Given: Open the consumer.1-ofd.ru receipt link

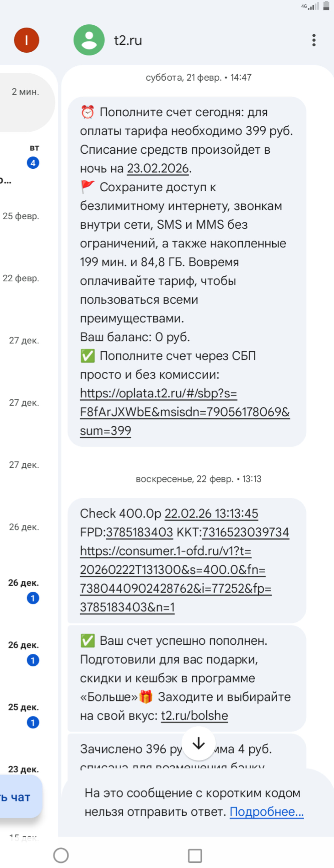Looking at the screenshot, I should point(175,579).
